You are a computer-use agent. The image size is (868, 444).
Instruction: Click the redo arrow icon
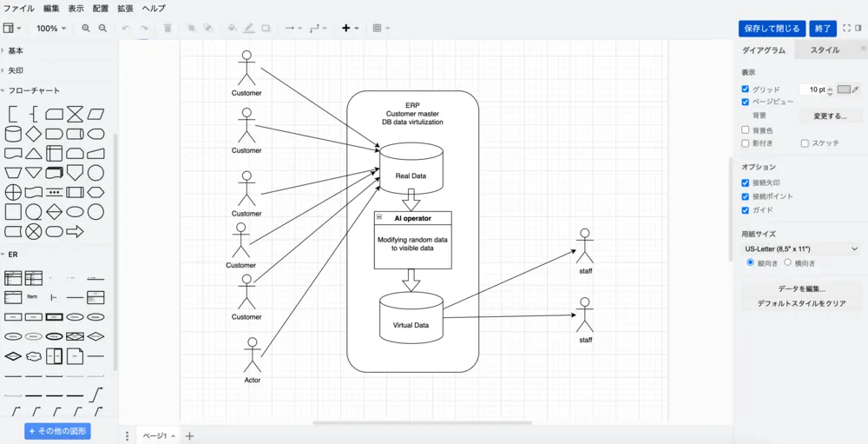(144, 29)
